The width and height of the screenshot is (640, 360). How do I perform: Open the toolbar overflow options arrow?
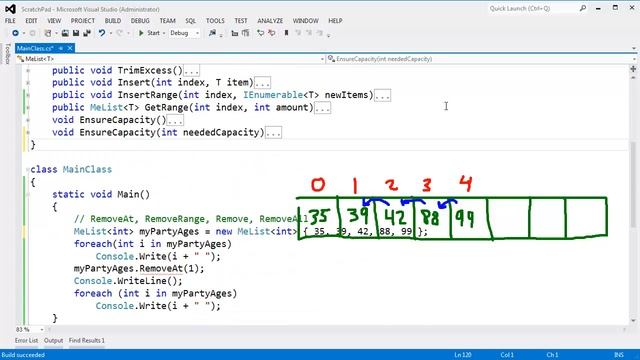coord(329,35)
